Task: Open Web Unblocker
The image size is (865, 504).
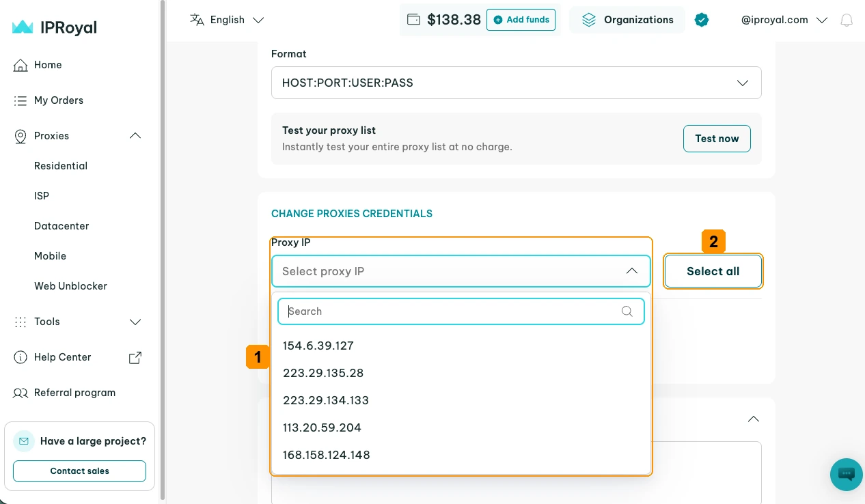Action: [70, 286]
